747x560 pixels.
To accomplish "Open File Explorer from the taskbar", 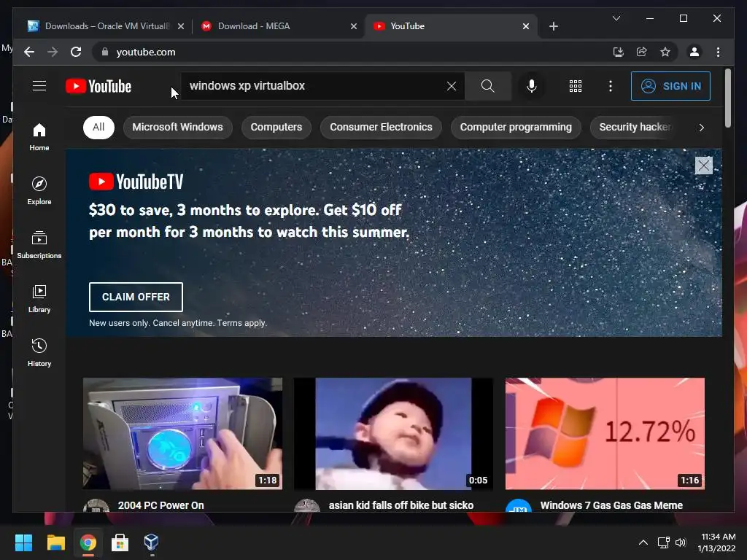I will point(55,542).
